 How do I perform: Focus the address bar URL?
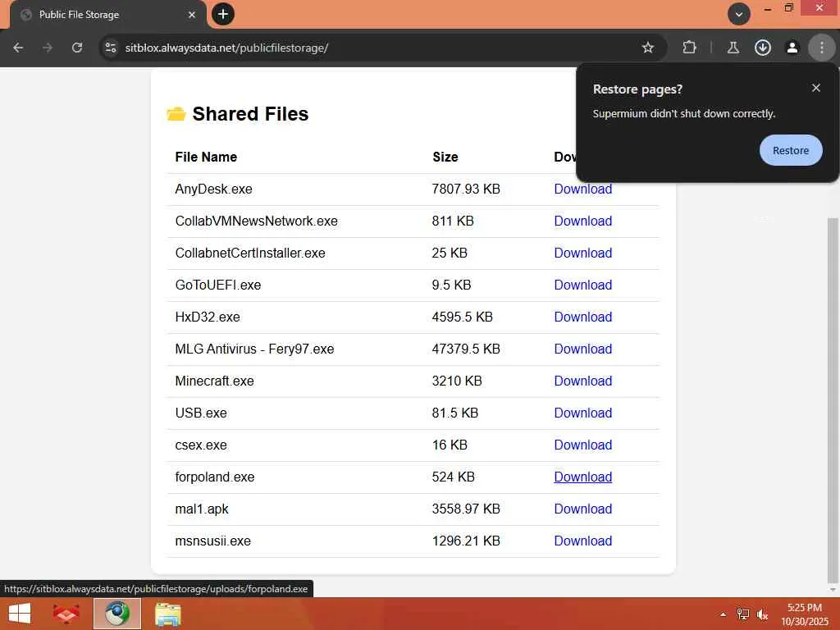226,48
